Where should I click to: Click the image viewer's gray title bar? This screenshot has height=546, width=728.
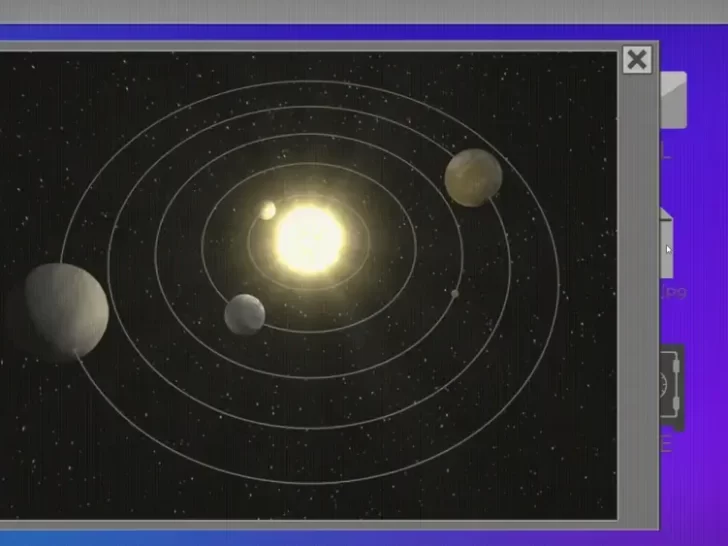(300, 46)
